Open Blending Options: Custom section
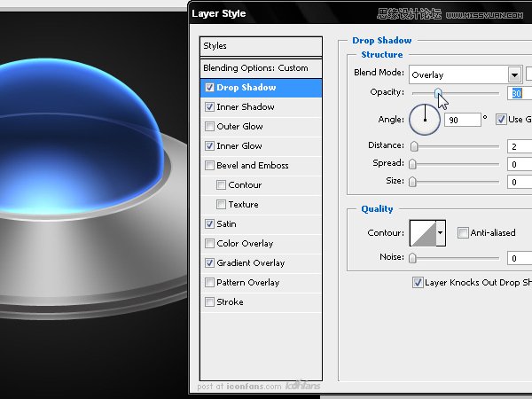The height and width of the screenshot is (399, 532). [x=255, y=68]
